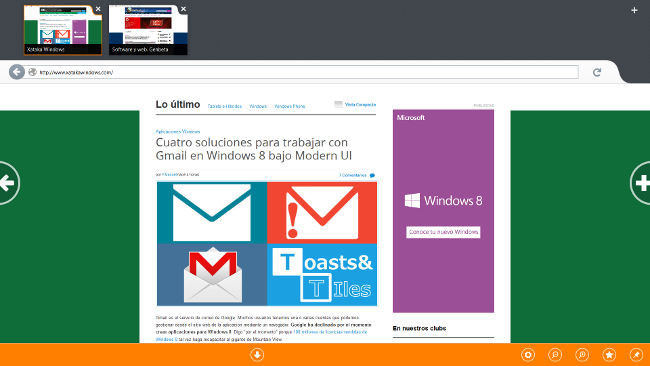The image size is (650, 366).
Task: Click the globe site-identity icon in address bar
Action: pyautogui.click(x=32, y=72)
